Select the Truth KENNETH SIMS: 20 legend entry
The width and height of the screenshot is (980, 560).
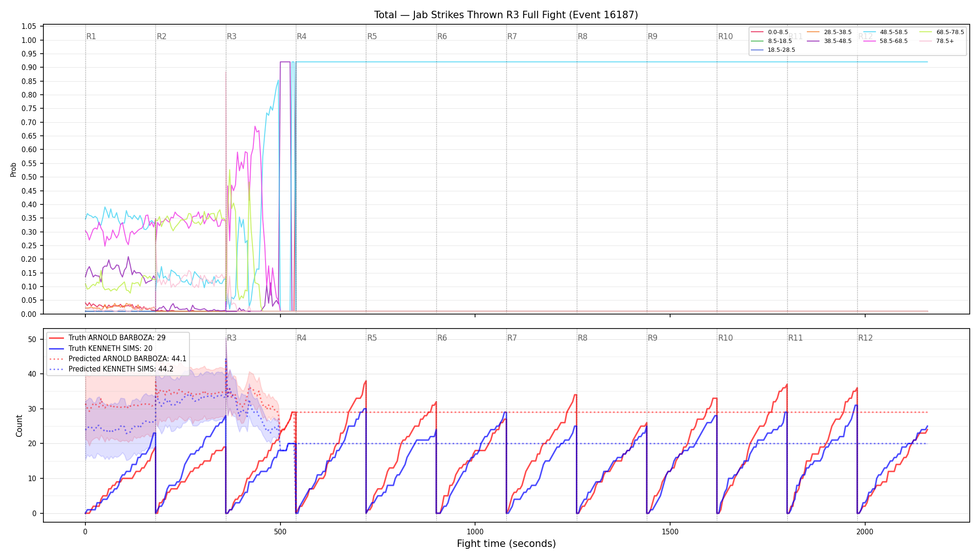point(101,349)
